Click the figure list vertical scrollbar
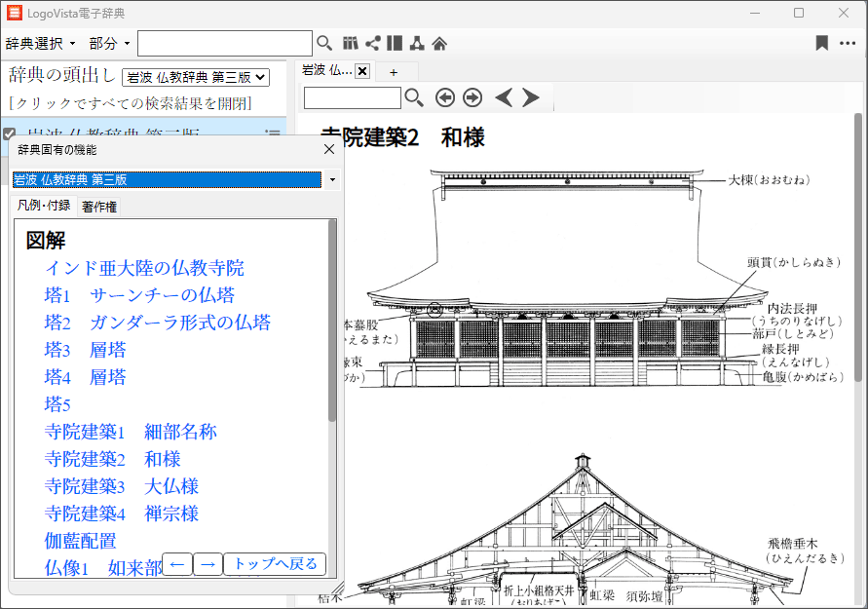 pyautogui.click(x=332, y=322)
